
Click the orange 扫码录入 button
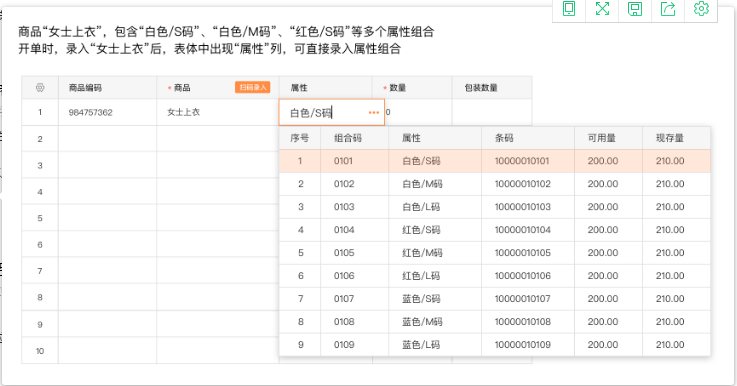[x=253, y=87]
